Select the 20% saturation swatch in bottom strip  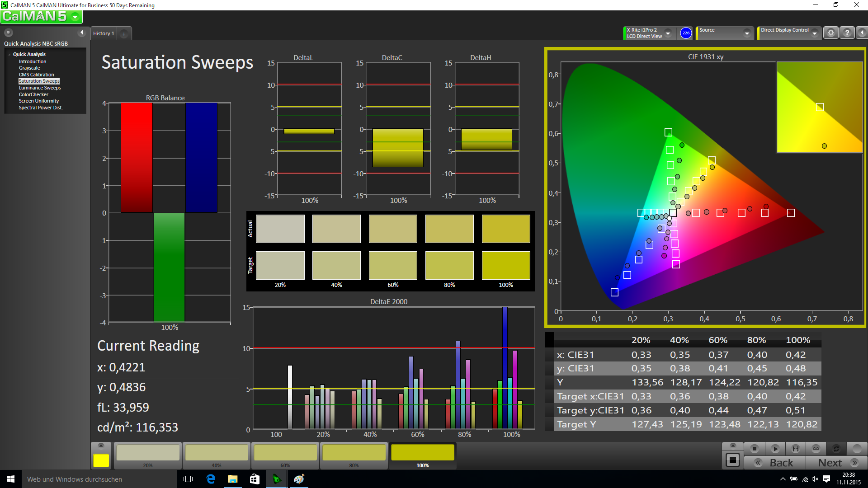[148, 456]
